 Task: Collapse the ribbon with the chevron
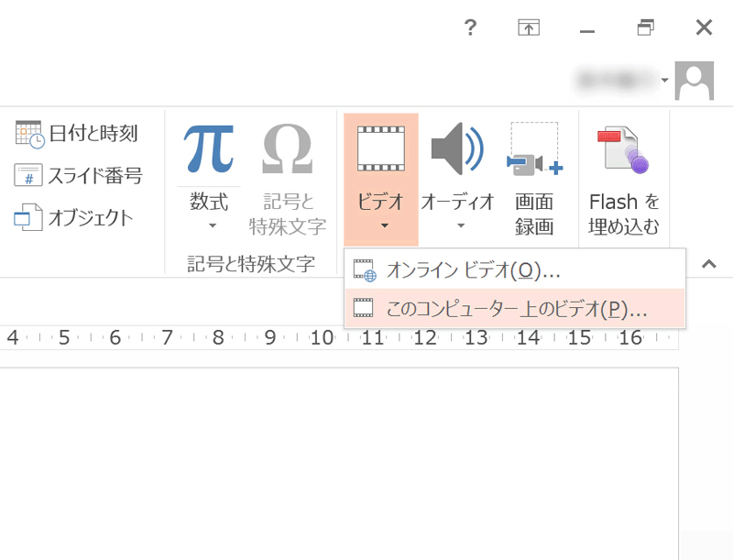coord(708,264)
